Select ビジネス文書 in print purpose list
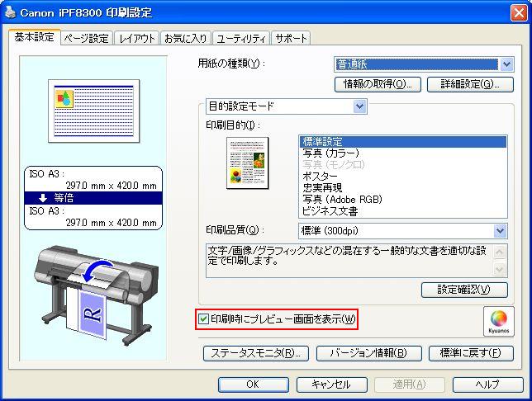This screenshot has height=401, width=532. (403, 211)
